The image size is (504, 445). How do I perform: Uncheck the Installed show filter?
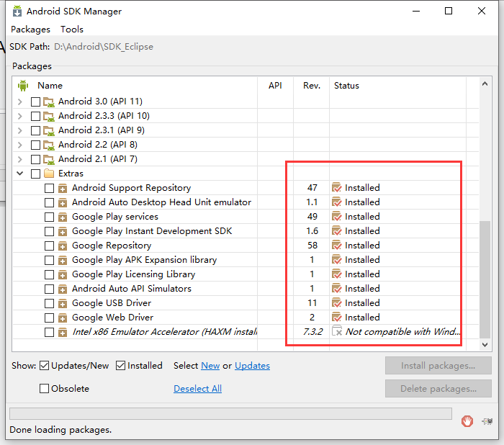point(120,366)
